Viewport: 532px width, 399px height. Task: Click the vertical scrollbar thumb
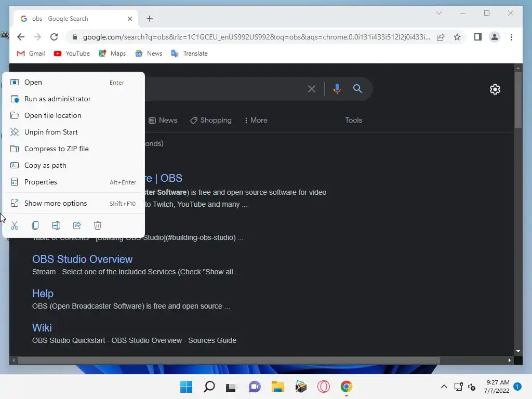(518, 100)
